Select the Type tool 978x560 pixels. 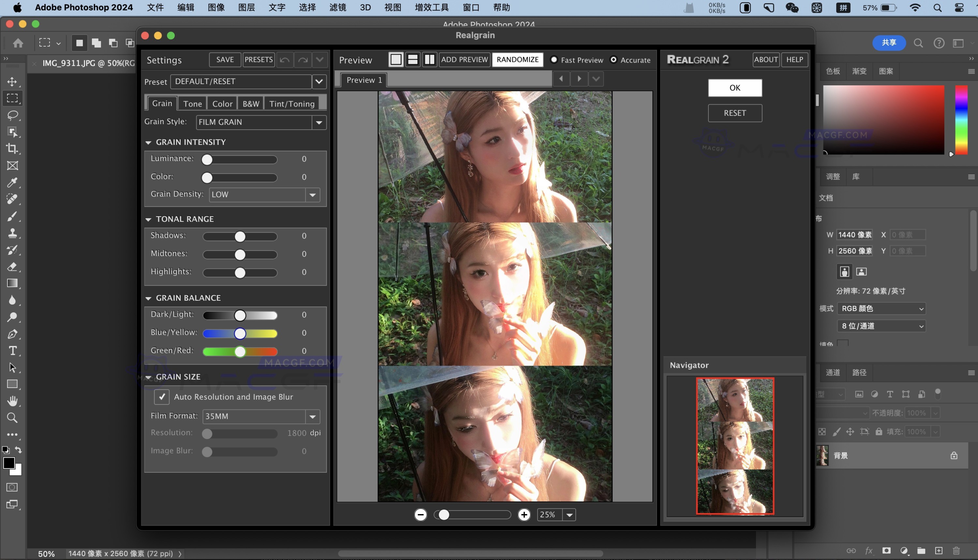(x=12, y=351)
